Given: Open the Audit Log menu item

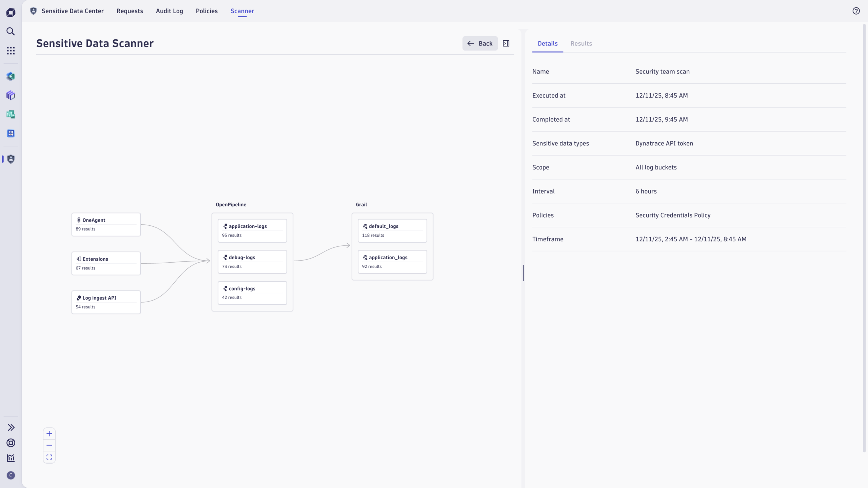Looking at the screenshot, I should (169, 11).
